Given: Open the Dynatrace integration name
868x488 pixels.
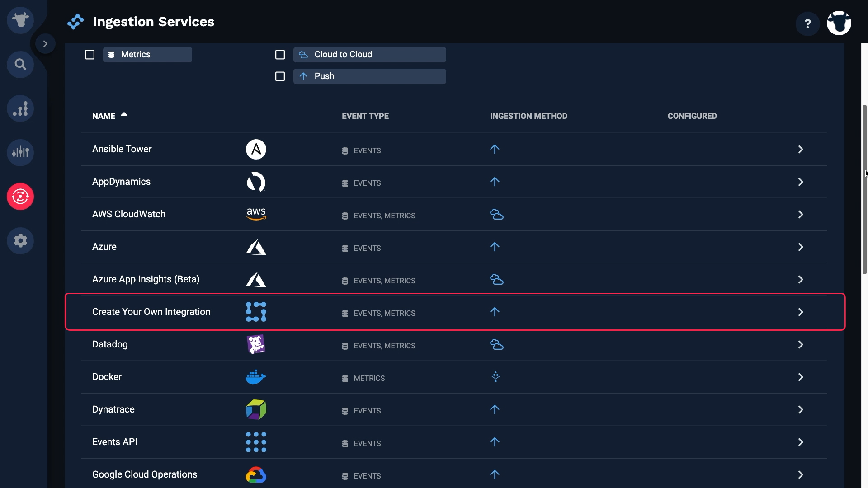Looking at the screenshot, I should pos(113,409).
